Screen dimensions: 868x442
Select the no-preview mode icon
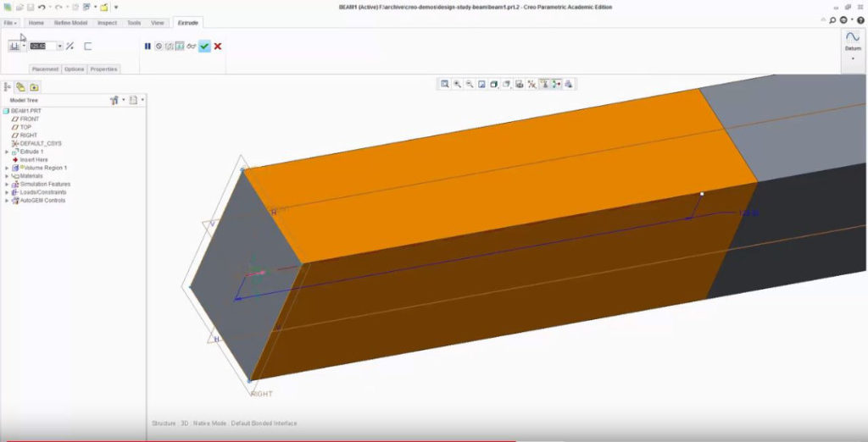pyautogui.click(x=159, y=46)
